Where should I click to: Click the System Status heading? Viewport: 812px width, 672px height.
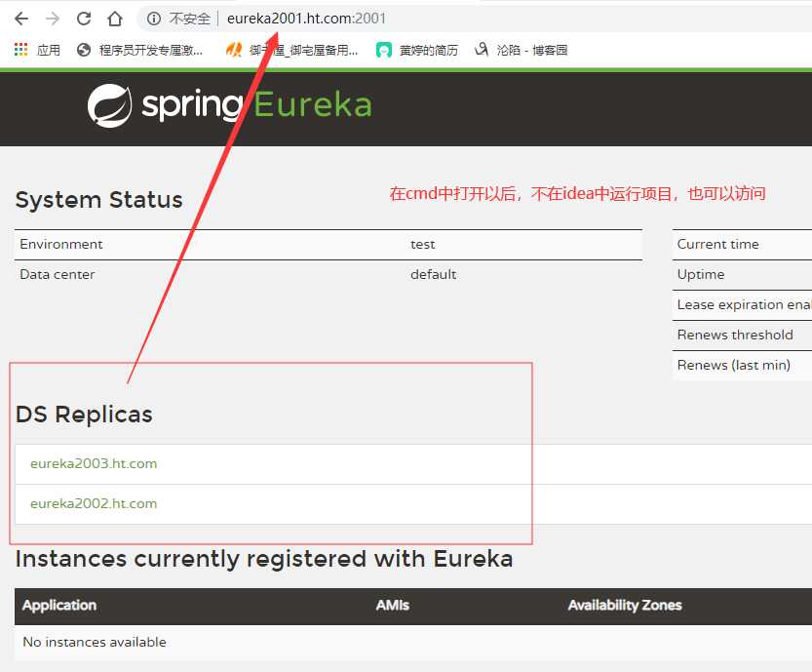(98, 200)
